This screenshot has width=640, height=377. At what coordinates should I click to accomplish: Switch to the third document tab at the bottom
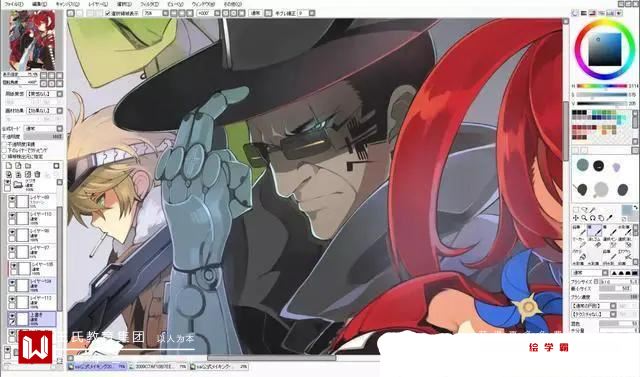click(219, 367)
